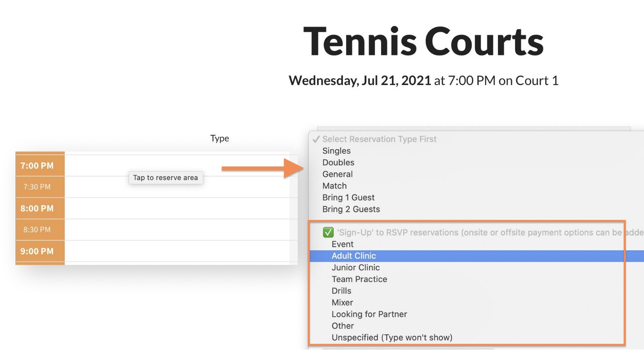This screenshot has height=353, width=644.
Task: Select Other from the type list
Action: 343,326
